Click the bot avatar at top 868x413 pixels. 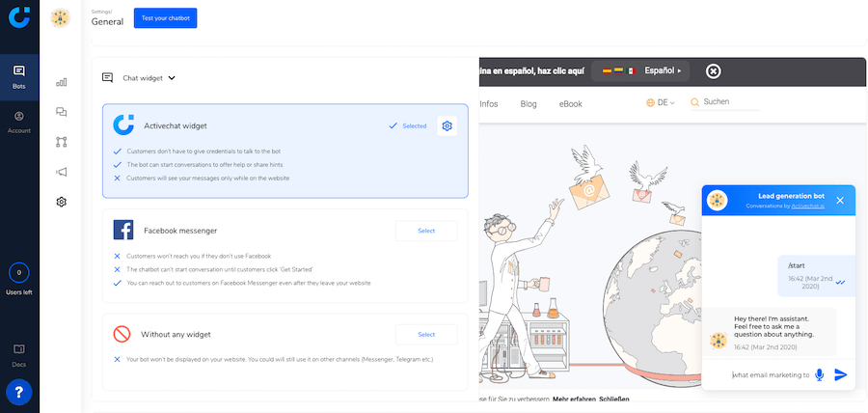tap(60, 18)
